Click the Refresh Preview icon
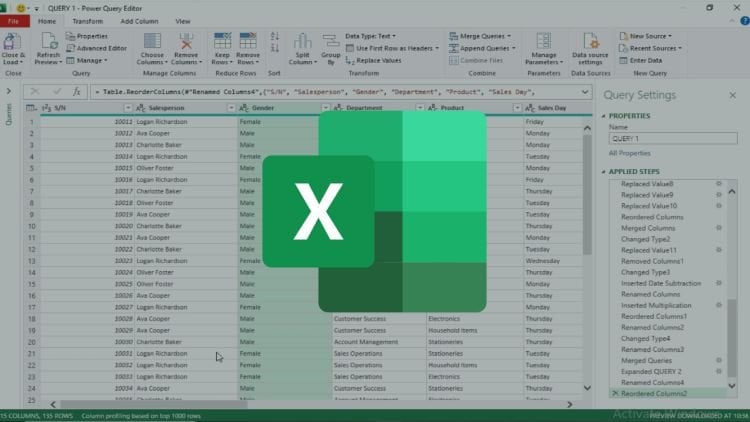This screenshot has height=422, width=750. [x=47, y=43]
